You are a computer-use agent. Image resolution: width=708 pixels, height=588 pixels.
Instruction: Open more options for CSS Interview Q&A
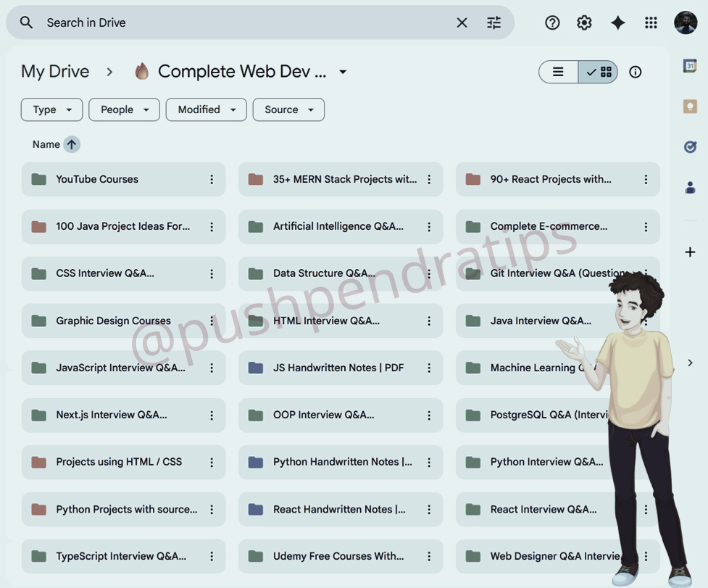pyautogui.click(x=212, y=273)
